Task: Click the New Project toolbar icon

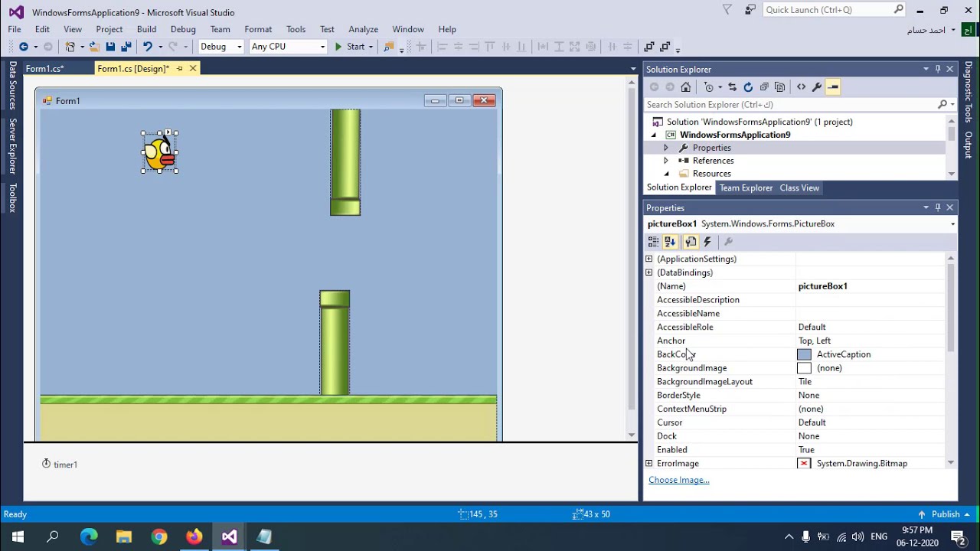Action: tap(70, 47)
